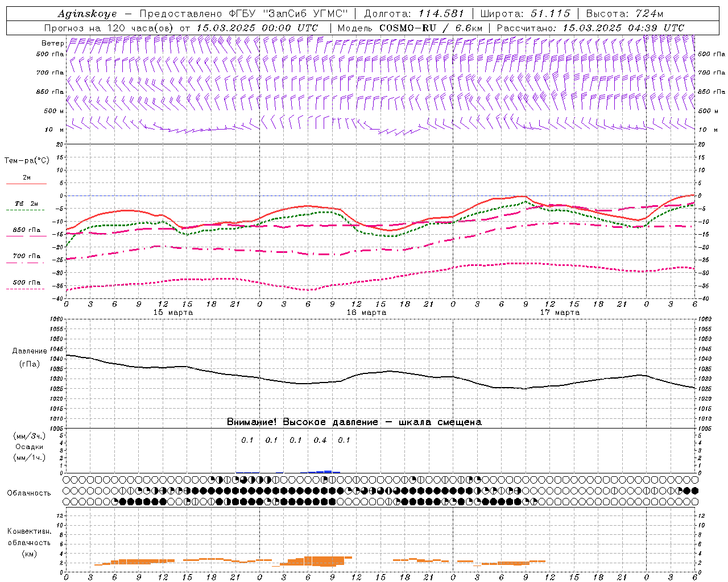Click the Тем-ра(°C) panel label

coord(27,161)
